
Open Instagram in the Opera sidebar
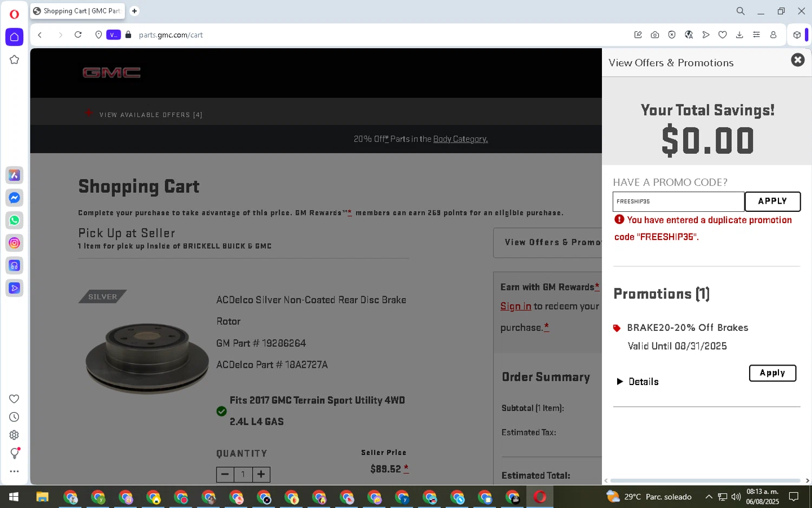(14, 243)
